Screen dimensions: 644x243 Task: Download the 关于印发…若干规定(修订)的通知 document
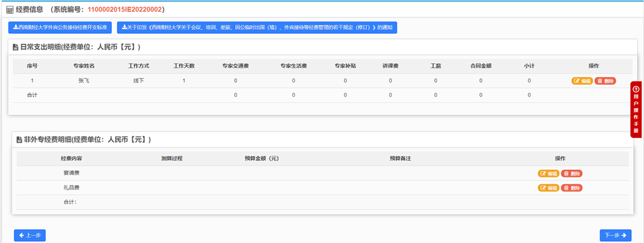pyautogui.click(x=257, y=27)
